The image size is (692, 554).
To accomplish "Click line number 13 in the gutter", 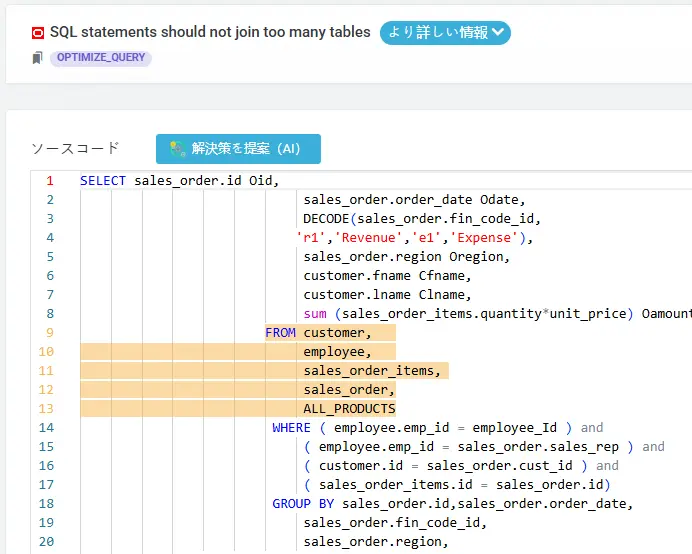I will tap(47, 409).
